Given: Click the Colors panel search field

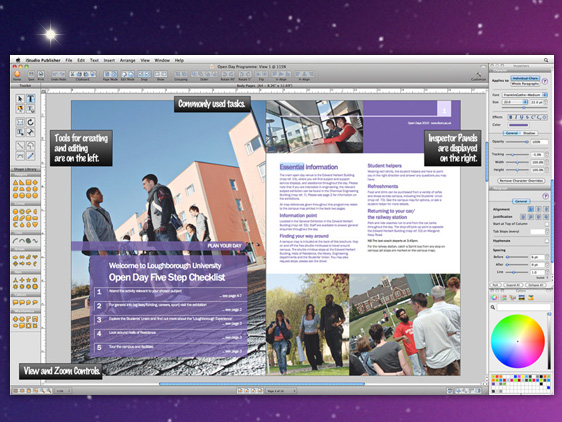Looking at the screenshot, I should point(523,307).
